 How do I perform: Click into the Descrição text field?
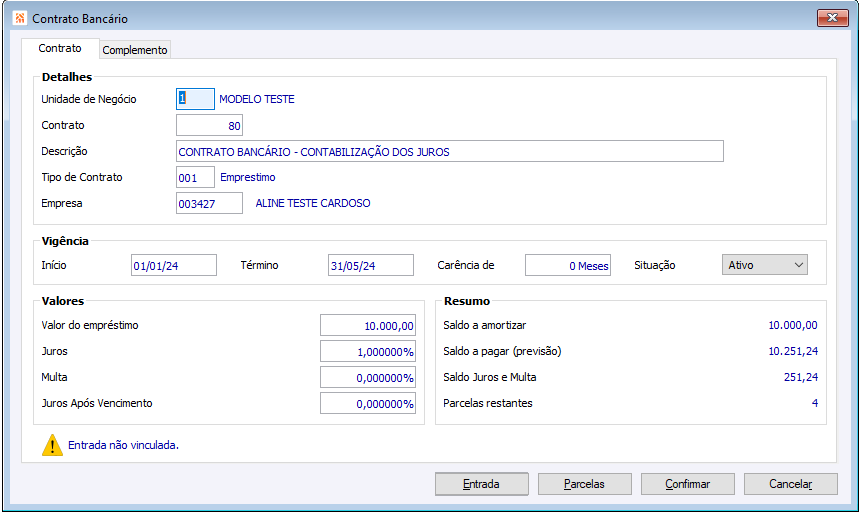(x=450, y=151)
